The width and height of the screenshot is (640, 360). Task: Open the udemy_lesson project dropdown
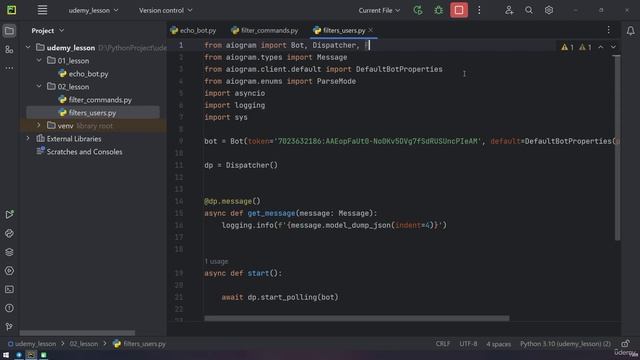click(x=93, y=10)
